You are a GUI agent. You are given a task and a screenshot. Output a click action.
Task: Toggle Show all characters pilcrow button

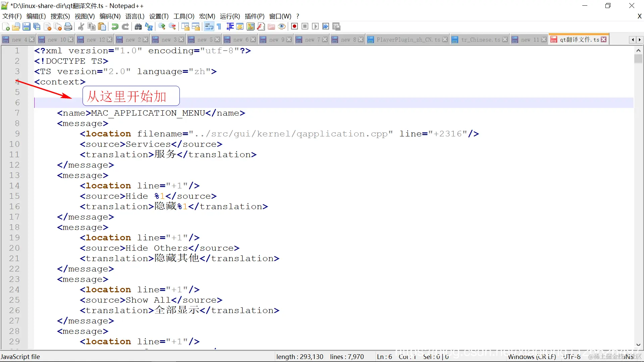pos(219,26)
